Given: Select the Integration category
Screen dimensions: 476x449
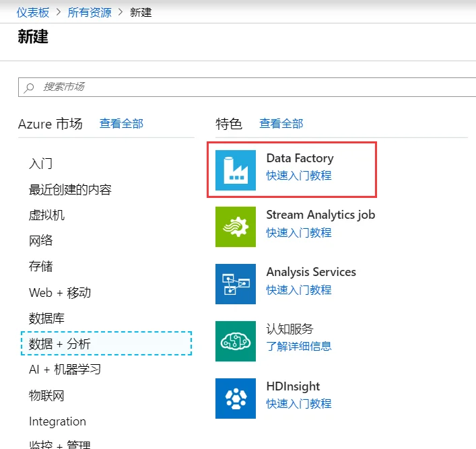Looking at the screenshot, I should (x=57, y=421).
